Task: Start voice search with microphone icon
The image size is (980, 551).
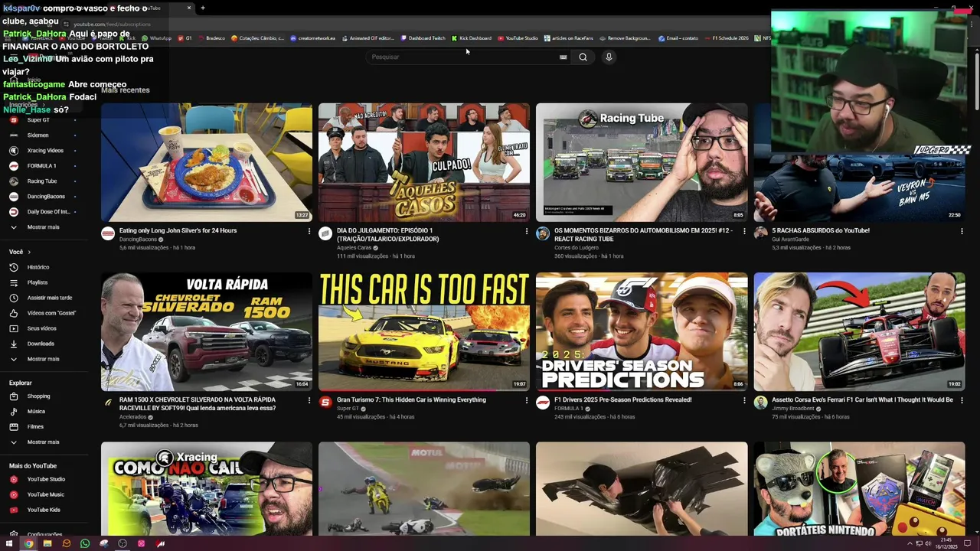Action: (609, 57)
